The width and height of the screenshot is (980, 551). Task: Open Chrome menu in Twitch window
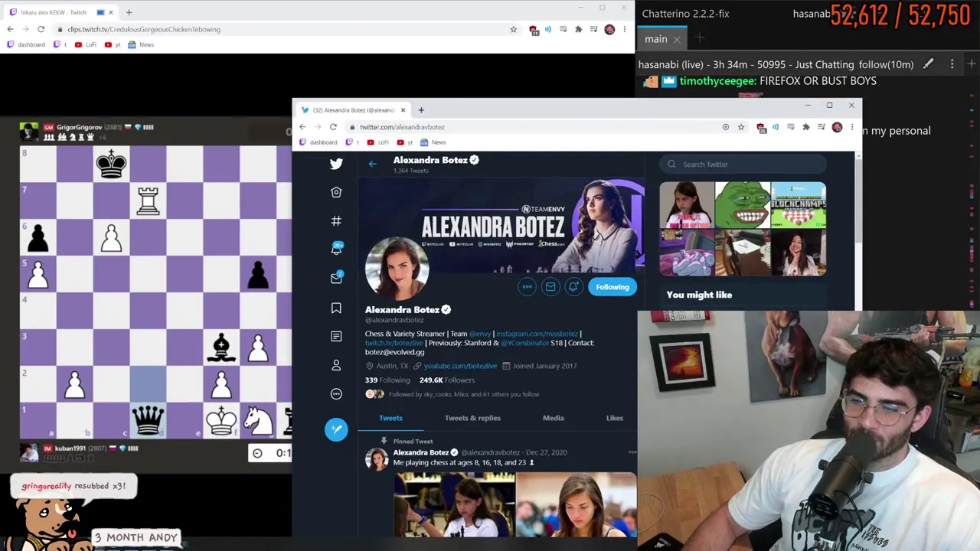coord(625,29)
